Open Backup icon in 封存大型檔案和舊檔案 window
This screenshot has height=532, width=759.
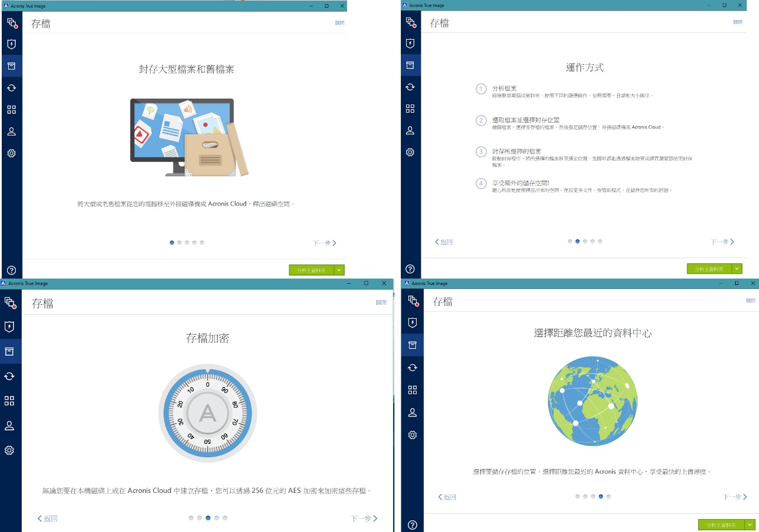coord(12,23)
